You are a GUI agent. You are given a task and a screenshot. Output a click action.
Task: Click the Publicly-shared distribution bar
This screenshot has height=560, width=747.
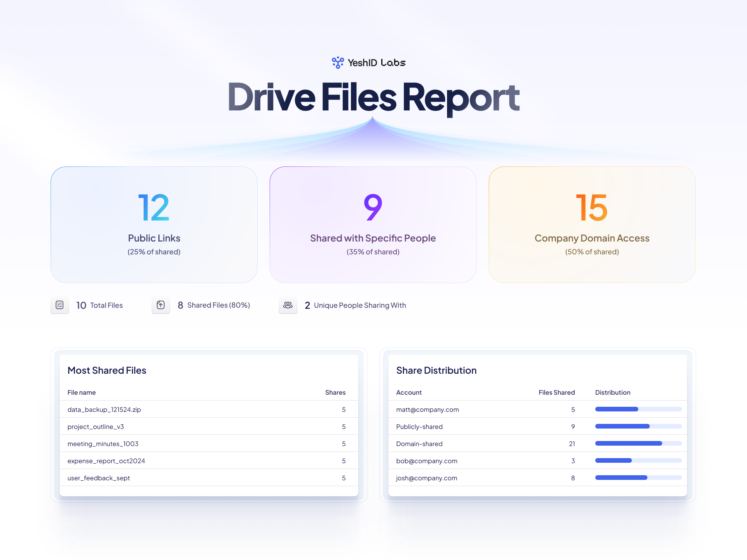(x=638, y=426)
